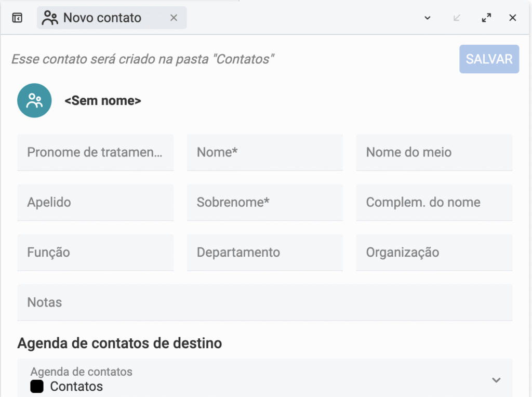Click the sidebar panel toggle icon
The image size is (532, 397).
[17, 18]
